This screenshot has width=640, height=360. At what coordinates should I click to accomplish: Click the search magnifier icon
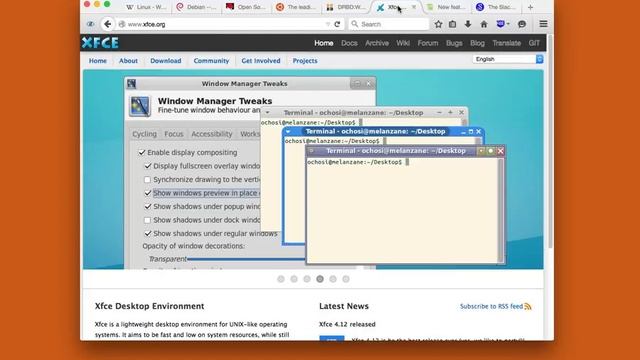pos(355,24)
